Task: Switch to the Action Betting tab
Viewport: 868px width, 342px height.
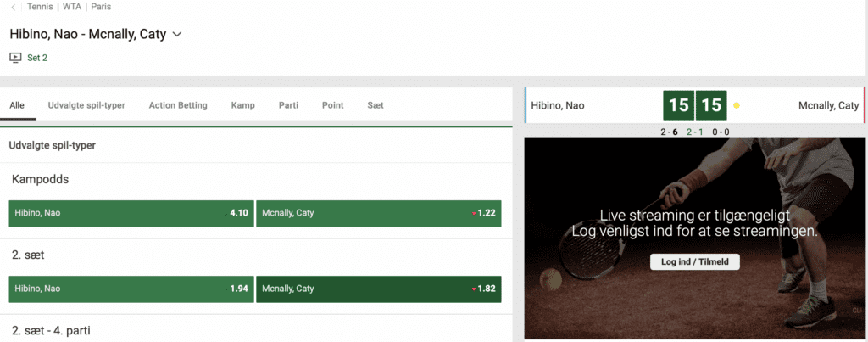Action: click(x=177, y=105)
